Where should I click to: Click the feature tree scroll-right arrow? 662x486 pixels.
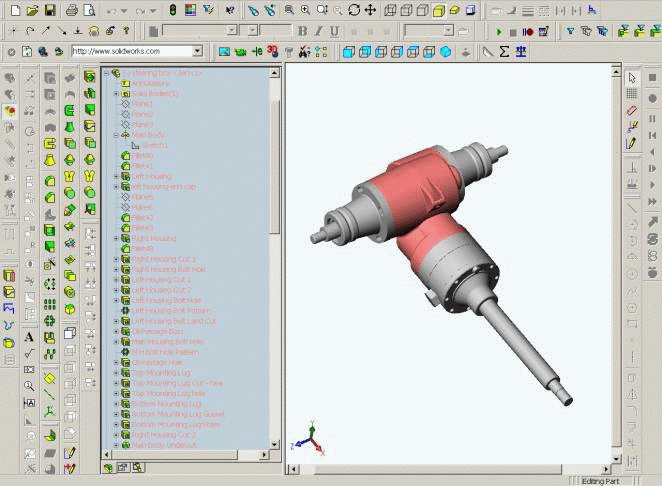pyautogui.click(x=265, y=455)
